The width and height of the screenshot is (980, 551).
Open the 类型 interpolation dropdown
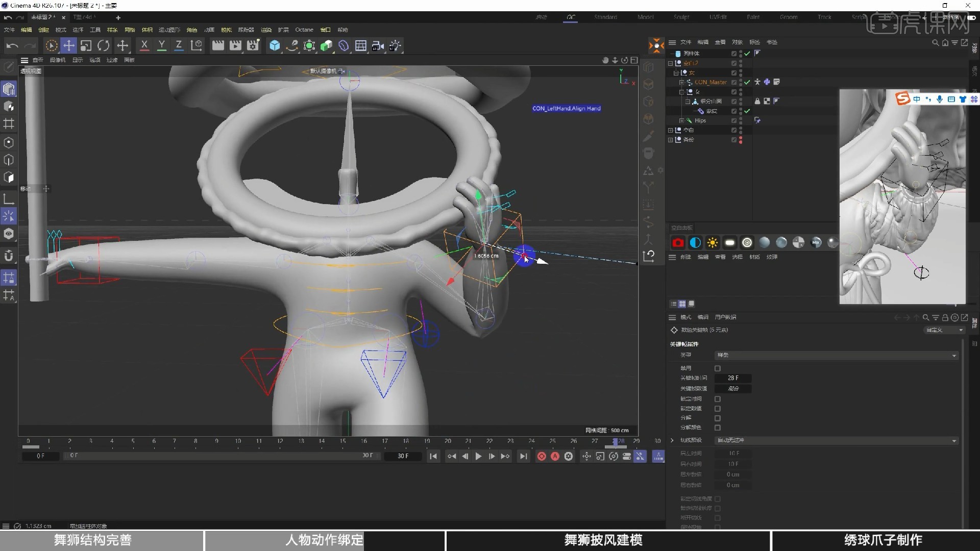pos(836,355)
